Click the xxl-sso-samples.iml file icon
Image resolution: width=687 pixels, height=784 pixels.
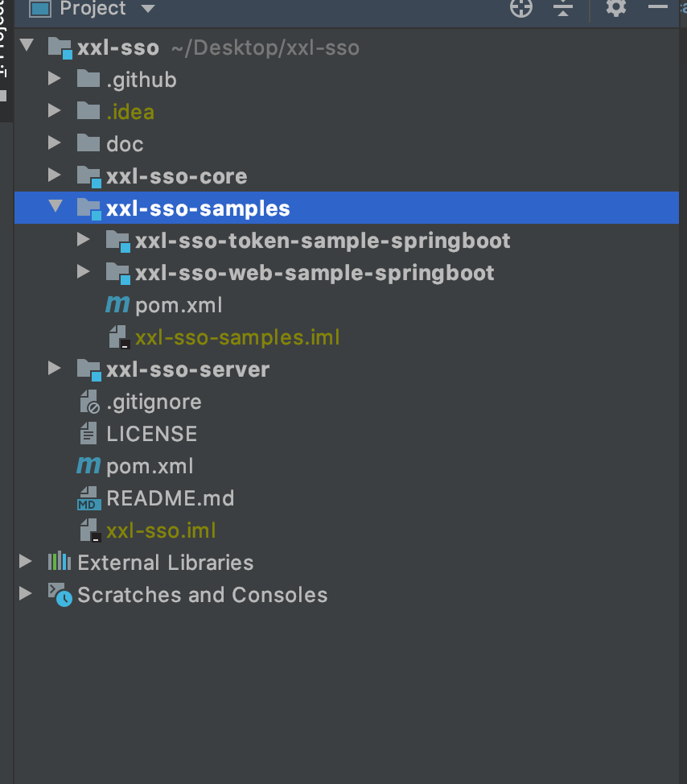pyautogui.click(x=119, y=337)
